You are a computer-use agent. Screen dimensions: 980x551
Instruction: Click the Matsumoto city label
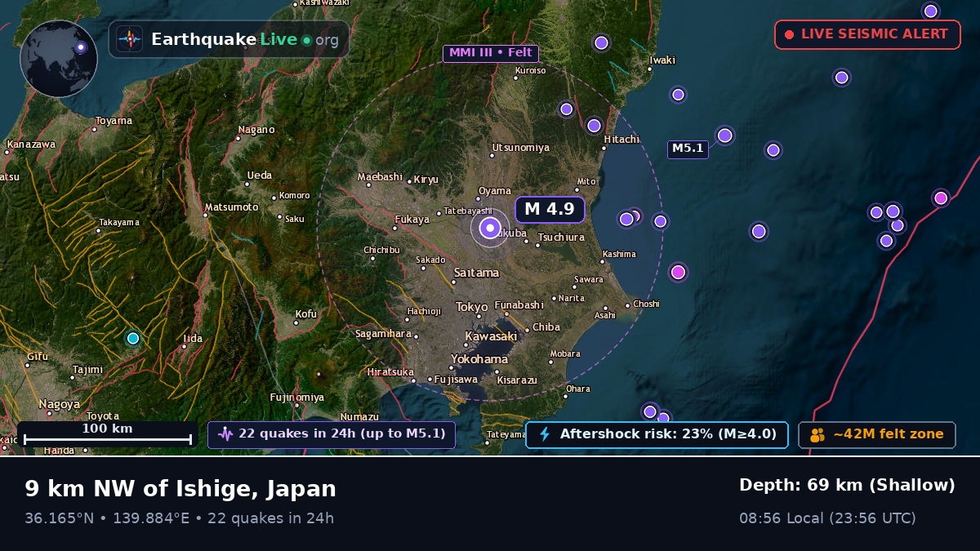click(232, 207)
